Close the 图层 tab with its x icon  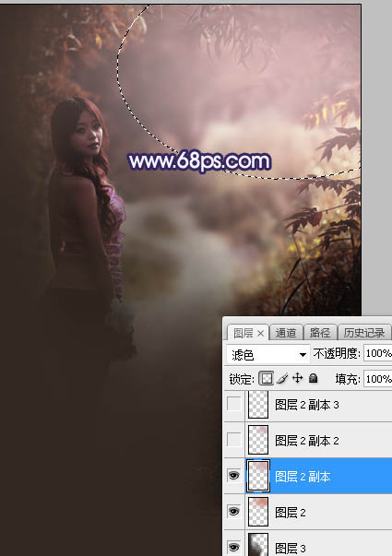pos(261,333)
